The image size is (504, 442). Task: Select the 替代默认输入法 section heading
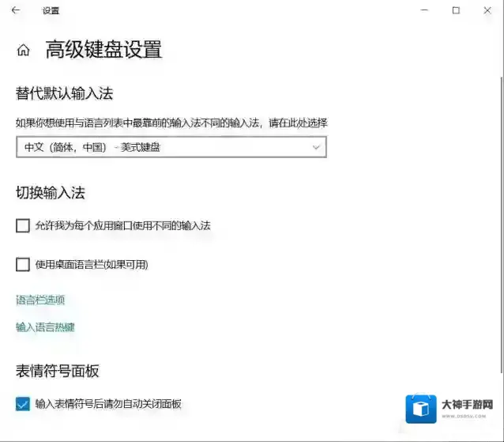click(x=65, y=94)
